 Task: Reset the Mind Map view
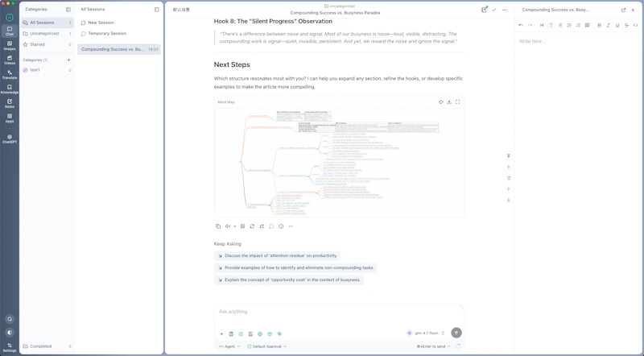pos(440,102)
